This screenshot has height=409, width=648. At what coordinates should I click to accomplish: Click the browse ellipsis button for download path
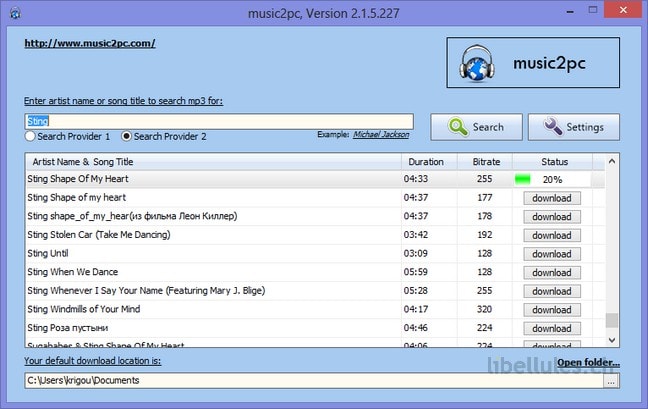[x=611, y=381]
